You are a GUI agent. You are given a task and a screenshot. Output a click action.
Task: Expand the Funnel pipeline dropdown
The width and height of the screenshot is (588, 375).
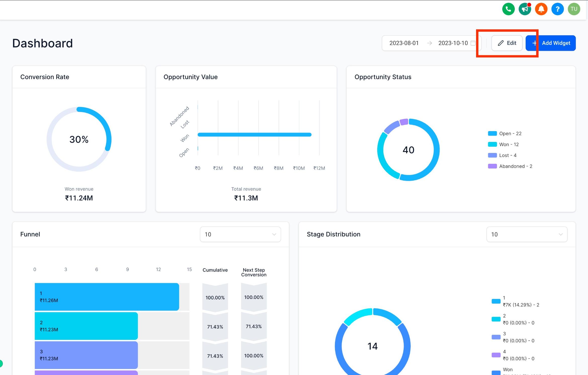[240, 234]
